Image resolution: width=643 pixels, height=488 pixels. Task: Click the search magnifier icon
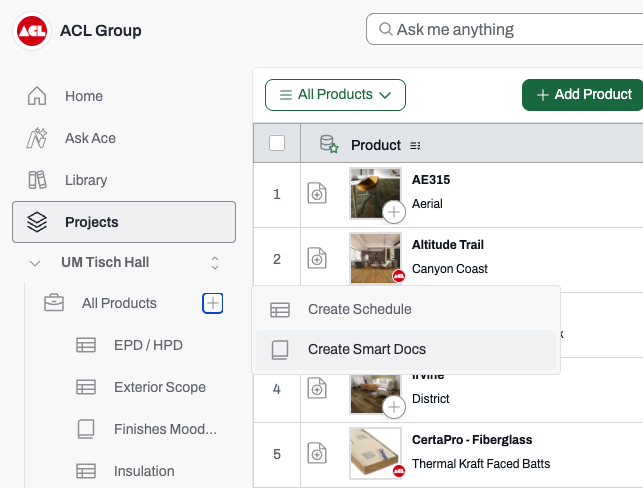click(x=385, y=29)
